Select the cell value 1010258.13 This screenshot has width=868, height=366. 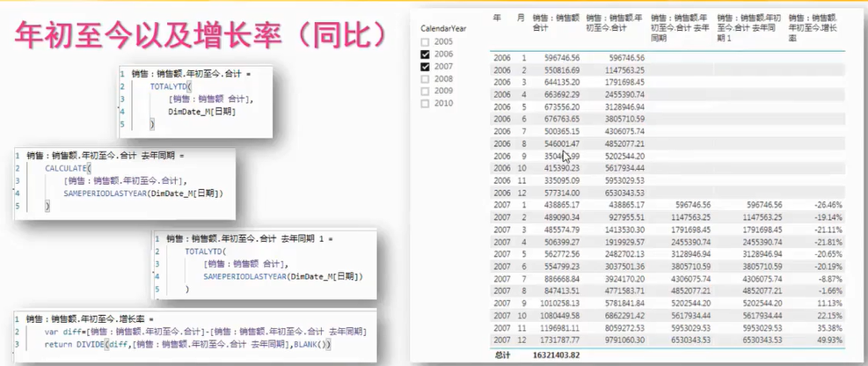click(558, 303)
